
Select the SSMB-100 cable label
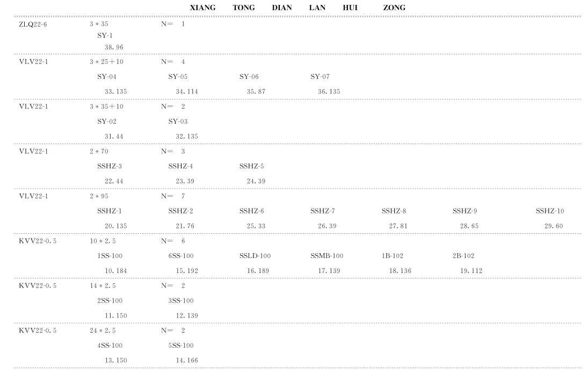pyautogui.click(x=326, y=256)
